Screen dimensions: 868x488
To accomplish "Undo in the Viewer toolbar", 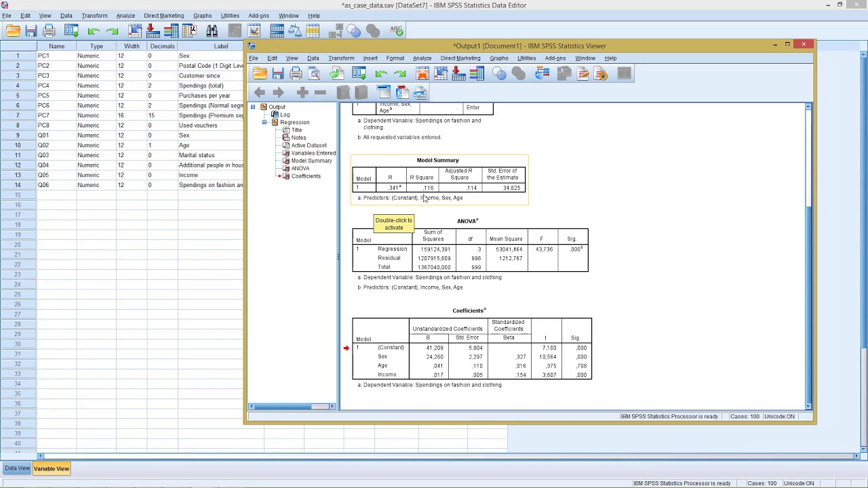I will point(381,73).
